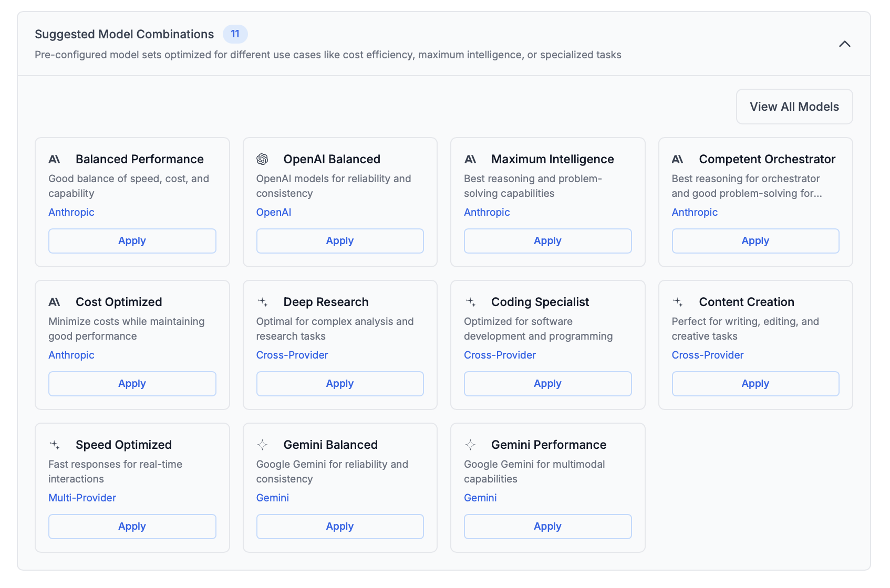This screenshot has width=890, height=588.
Task: Collapse the Suggested Model Combinations section
Action: click(844, 44)
